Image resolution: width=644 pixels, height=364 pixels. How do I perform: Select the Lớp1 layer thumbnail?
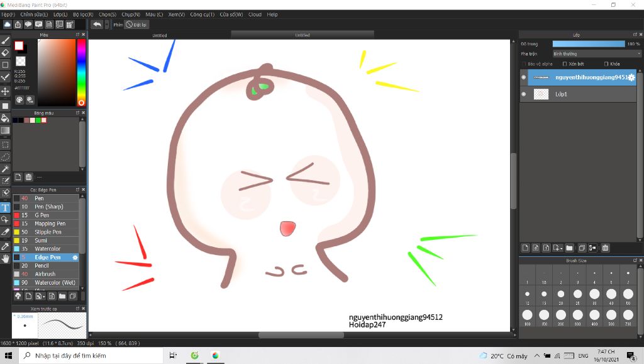pyautogui.click(x=541, y=94)
